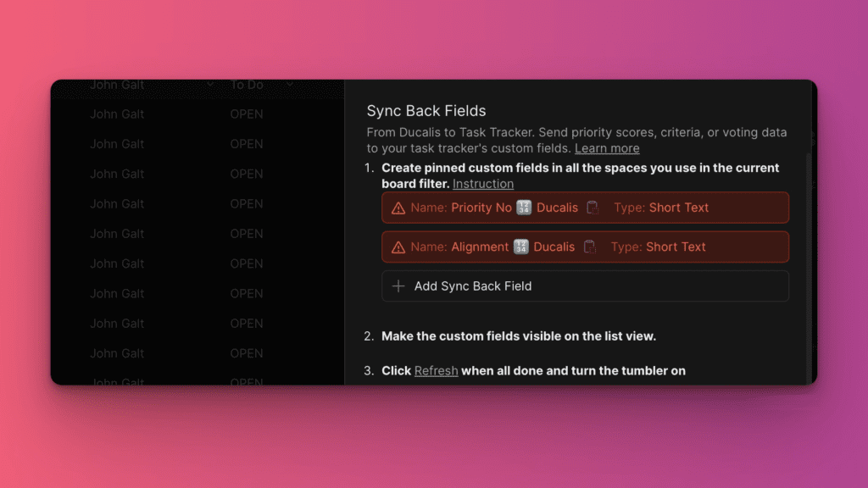Open the Instruction link
868x488 pixels.
pos(482,184)
